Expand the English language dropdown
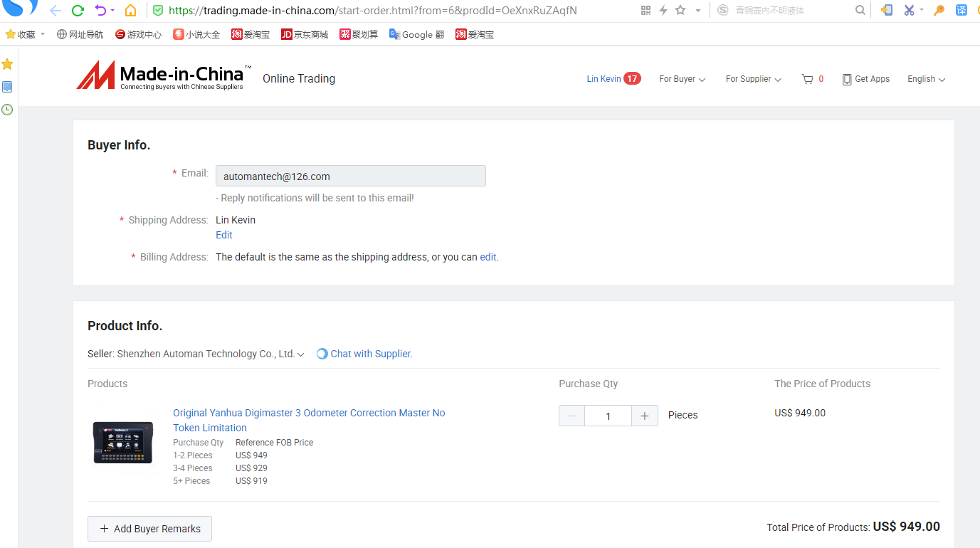Screen dimensions: 980x548 (x=926, y=79)
